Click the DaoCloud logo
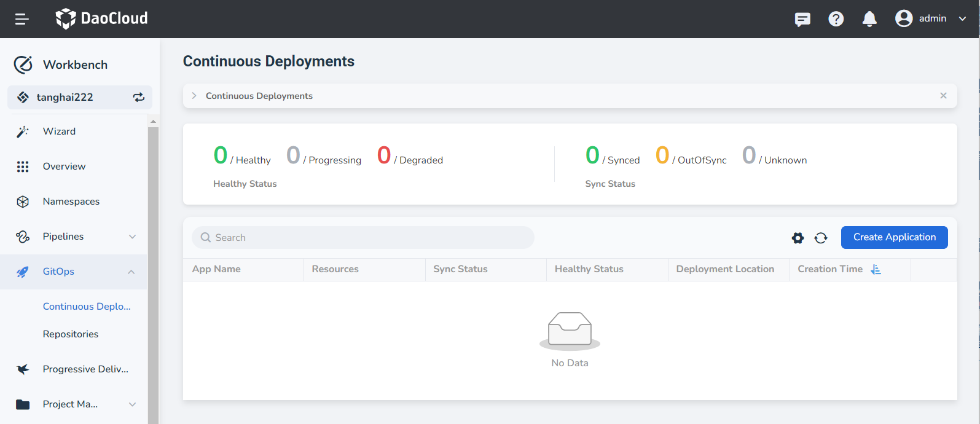This screenshot has height=424, width=980. pyautogui.click(x=102, y=18)
